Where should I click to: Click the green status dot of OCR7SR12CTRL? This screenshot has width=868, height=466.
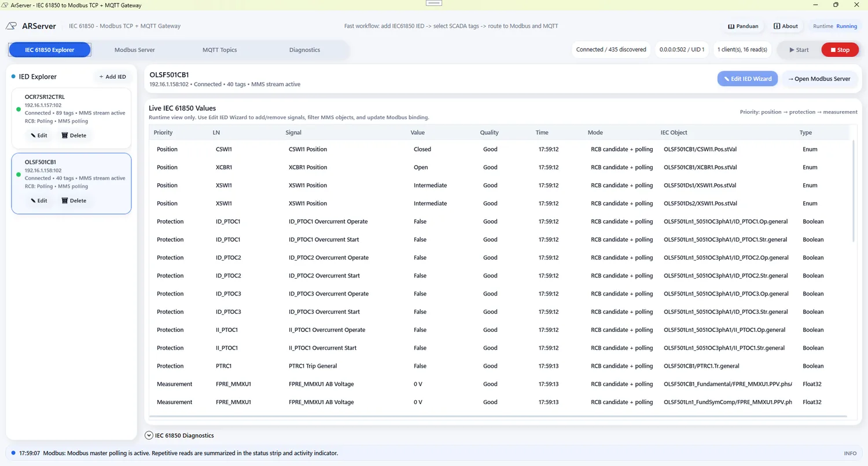19,109
